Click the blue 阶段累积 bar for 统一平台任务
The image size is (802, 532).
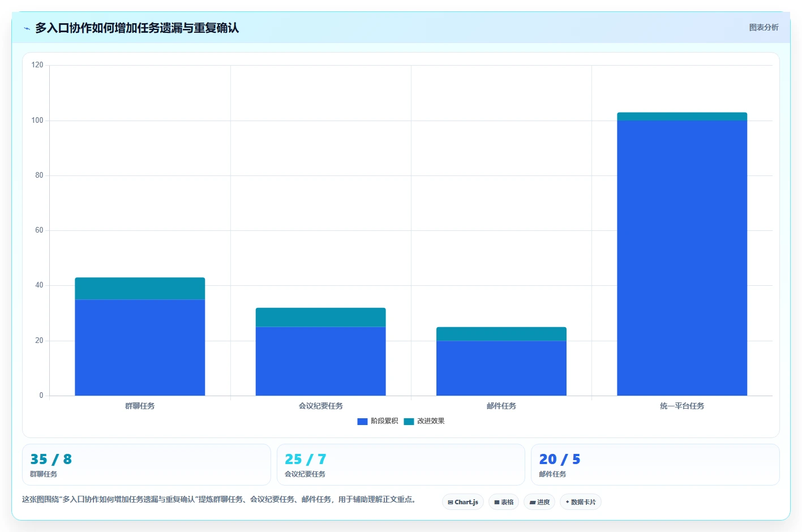pyautogui.click(x=682, y=258)
